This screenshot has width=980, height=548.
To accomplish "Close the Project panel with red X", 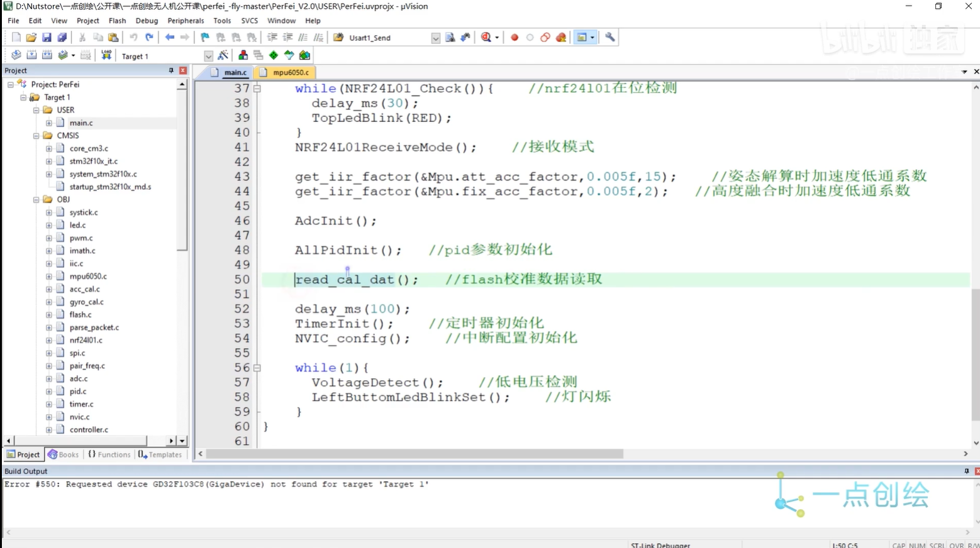I will 182,70.
